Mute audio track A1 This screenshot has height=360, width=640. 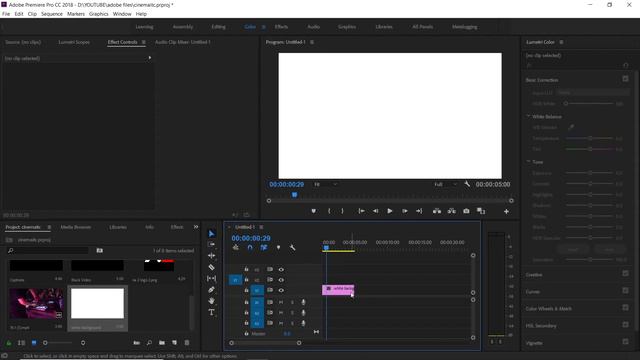(x=281, y=302)
